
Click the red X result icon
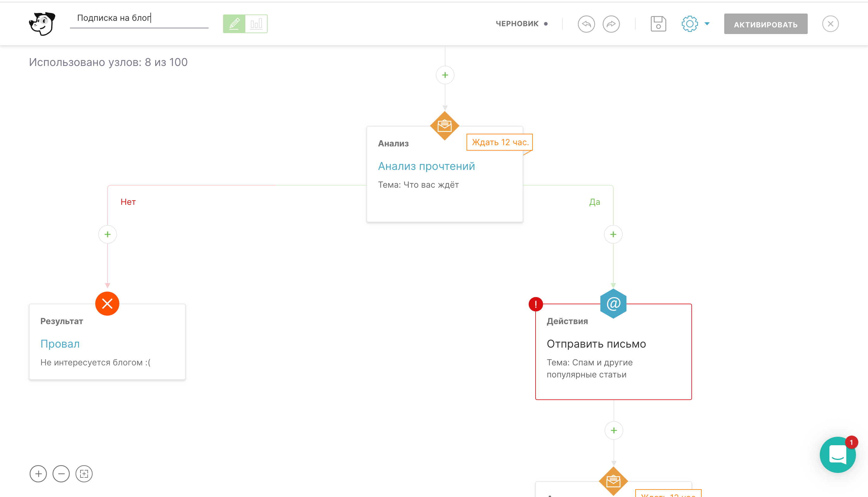click(x=107, y=303)
